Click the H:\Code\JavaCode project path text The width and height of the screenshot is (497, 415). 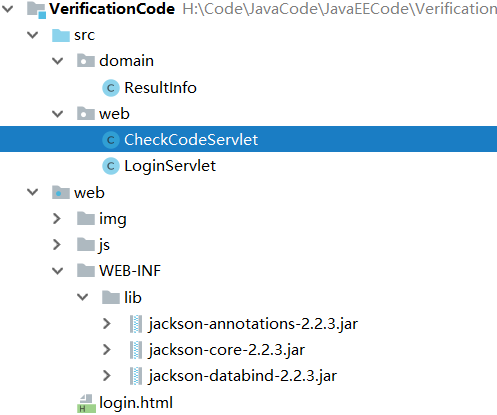coord(340,9)
